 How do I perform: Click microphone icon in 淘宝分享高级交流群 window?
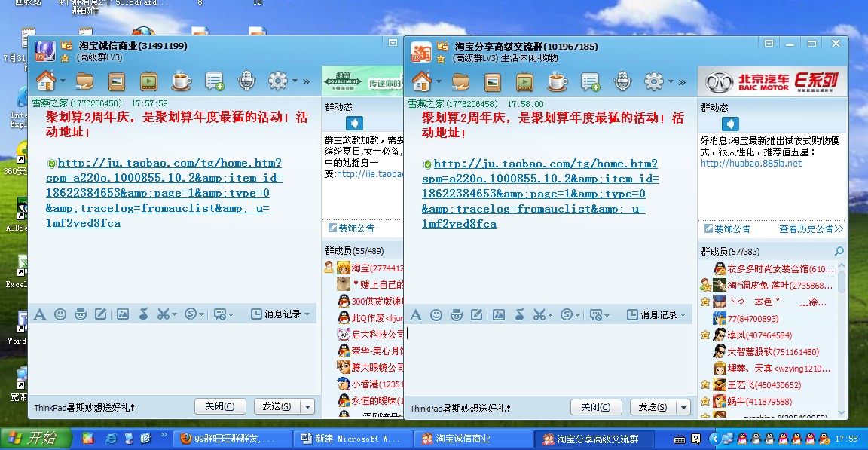(622, 82)
